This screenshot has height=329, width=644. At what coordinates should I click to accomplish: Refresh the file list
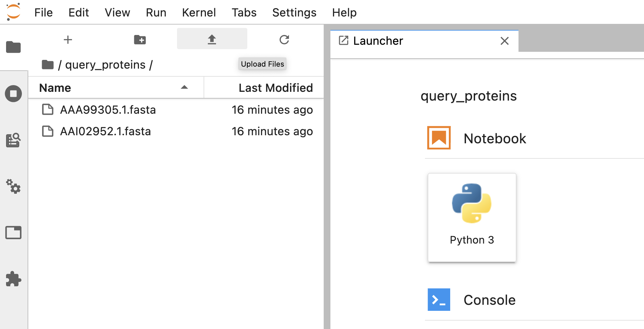284,40
